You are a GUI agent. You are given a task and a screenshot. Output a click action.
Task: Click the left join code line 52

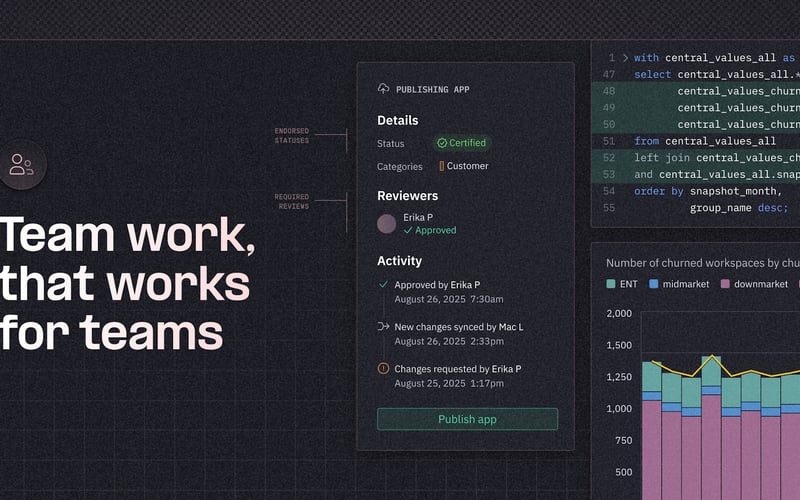click(717, 158)
